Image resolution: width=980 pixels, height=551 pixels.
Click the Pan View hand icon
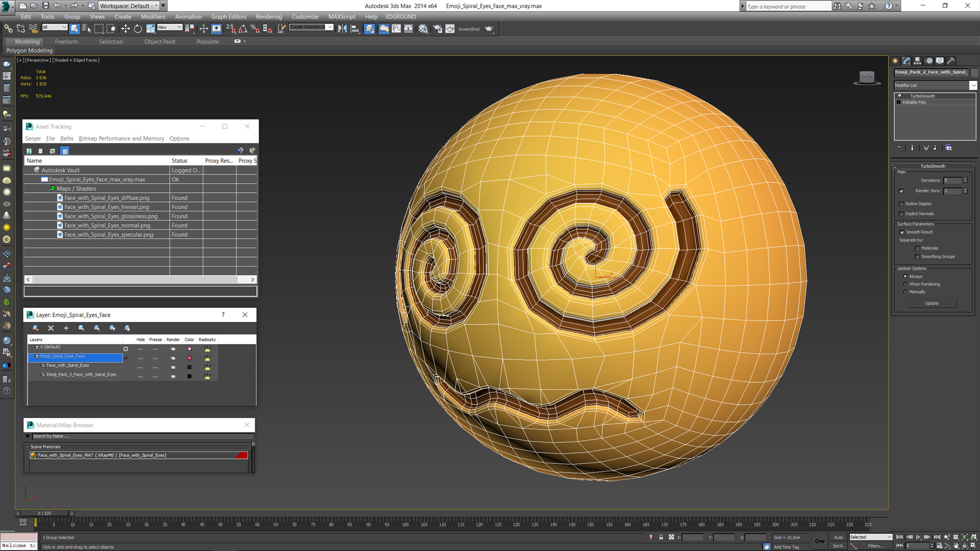tap(956, 546)
